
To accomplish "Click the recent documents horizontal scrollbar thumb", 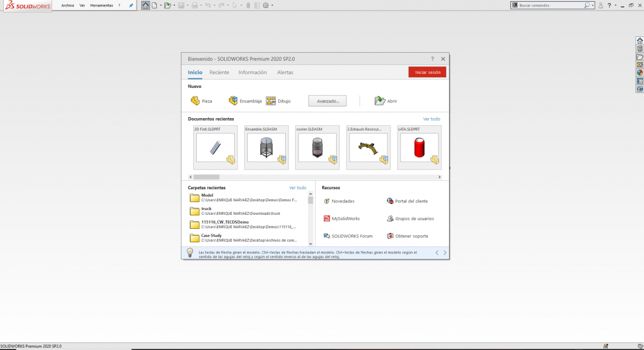I will coord(207,177).
